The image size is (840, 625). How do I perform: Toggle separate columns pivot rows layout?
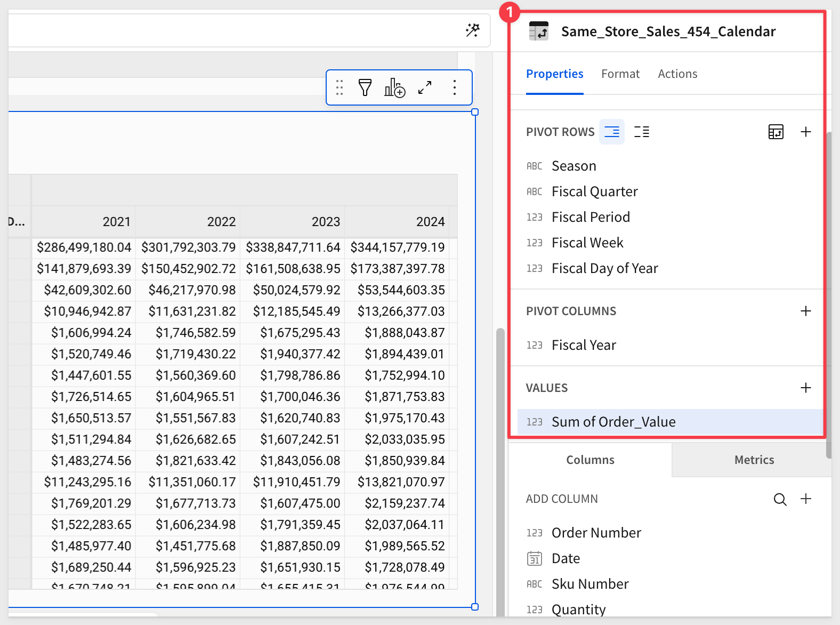pyautogui.click(x=642, y=132)
